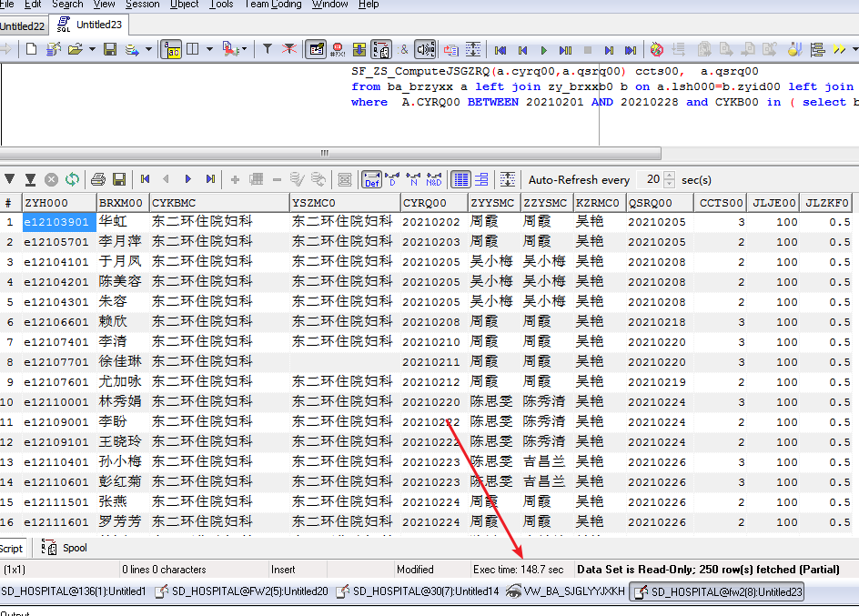Jump to last record in grid navigator
This screenshot has width=859, height=616.
pos(210,179)
